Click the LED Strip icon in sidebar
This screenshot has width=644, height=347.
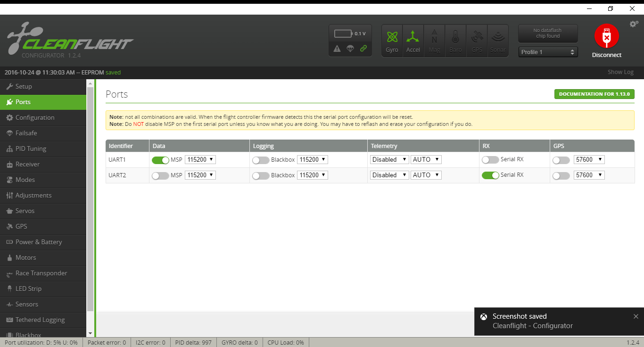9,289
